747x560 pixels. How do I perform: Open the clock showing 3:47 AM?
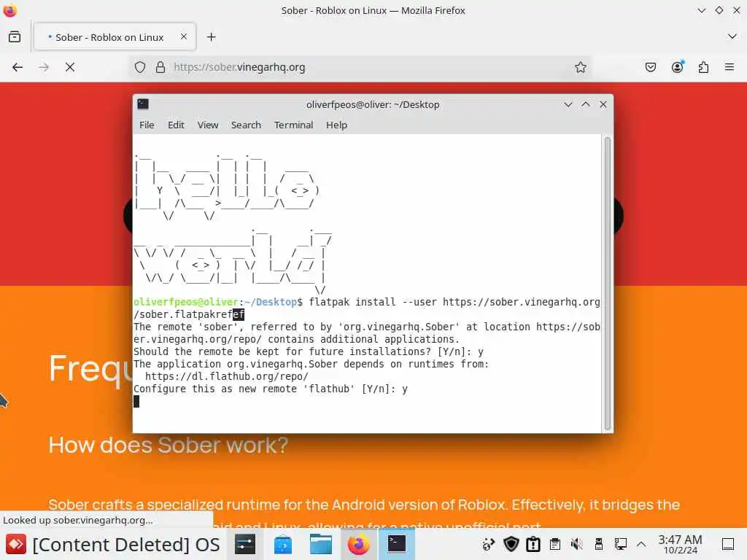coord(681,544)
